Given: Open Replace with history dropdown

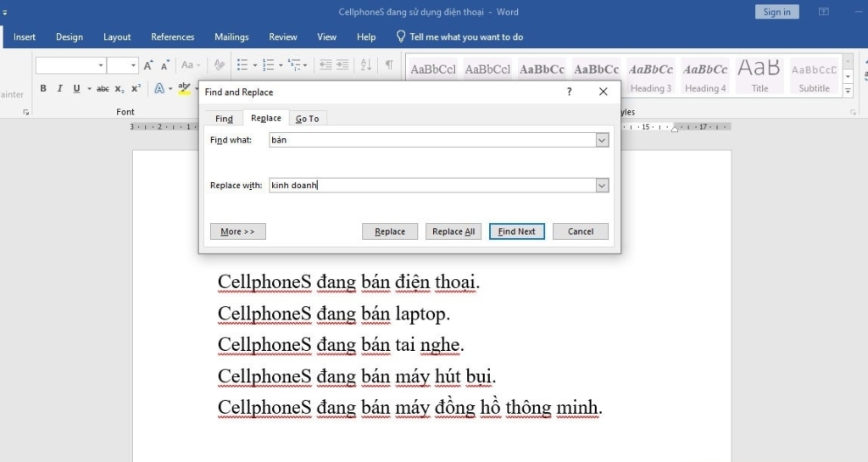Looking at the screenshot, I should (602, 186).
